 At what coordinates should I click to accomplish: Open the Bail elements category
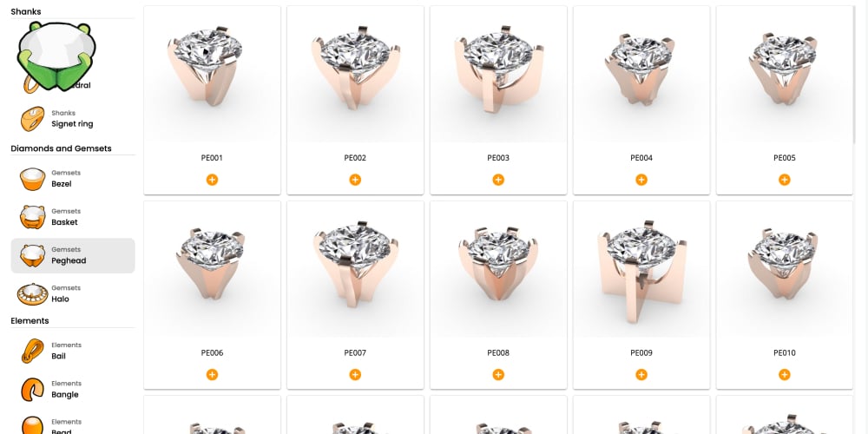click(x=73, y=351)
